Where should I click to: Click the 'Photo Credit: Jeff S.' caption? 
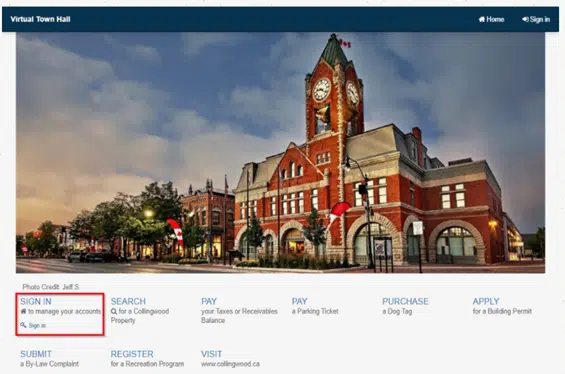[x=51, y=287]
